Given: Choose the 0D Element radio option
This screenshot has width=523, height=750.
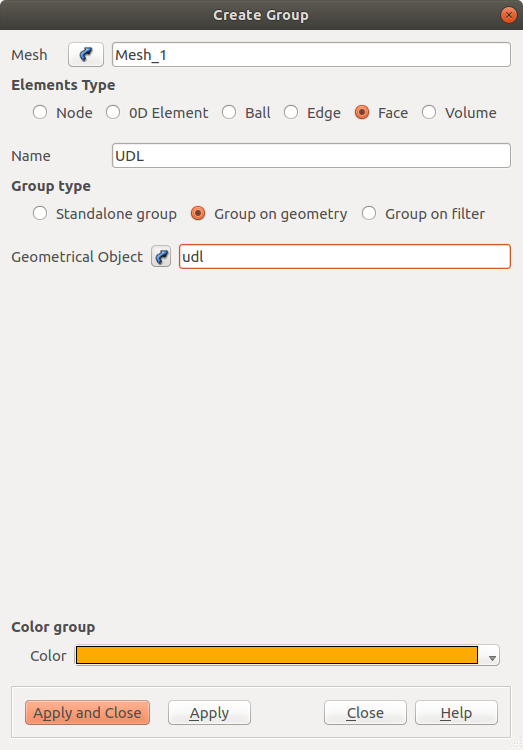Looking at the screenshot, I should pos(113,112).
